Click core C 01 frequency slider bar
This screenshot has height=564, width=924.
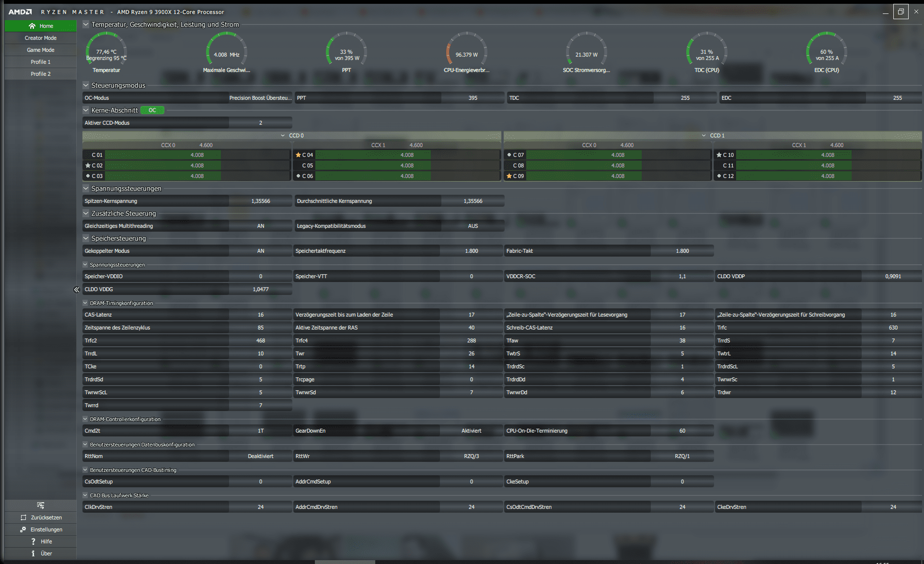click(197, 155)
